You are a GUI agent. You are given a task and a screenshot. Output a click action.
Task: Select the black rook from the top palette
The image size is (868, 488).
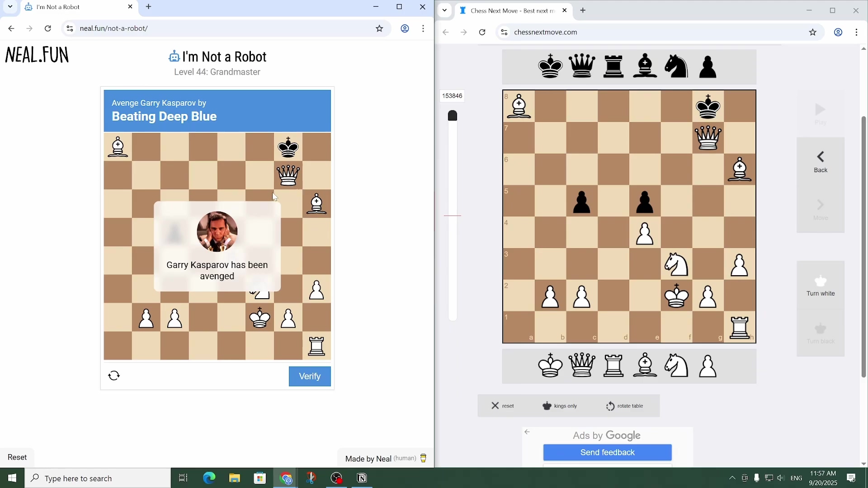[614, 67]
